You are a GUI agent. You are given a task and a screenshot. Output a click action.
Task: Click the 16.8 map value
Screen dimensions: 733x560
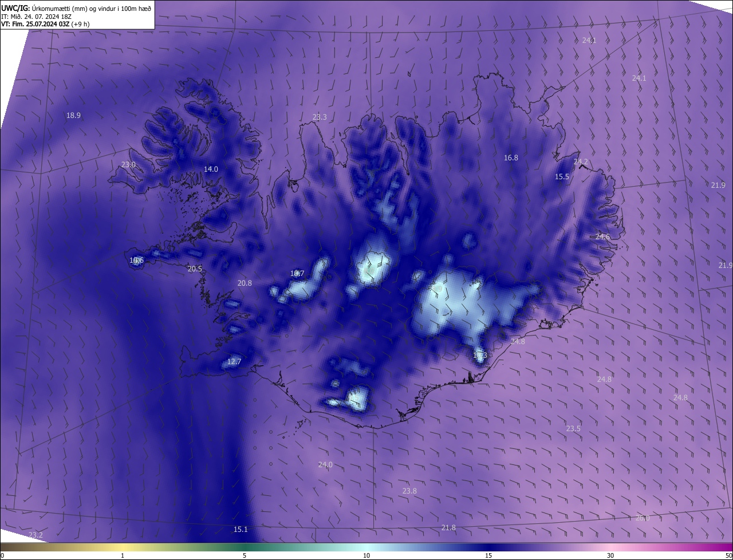click(x=511, y=157)
